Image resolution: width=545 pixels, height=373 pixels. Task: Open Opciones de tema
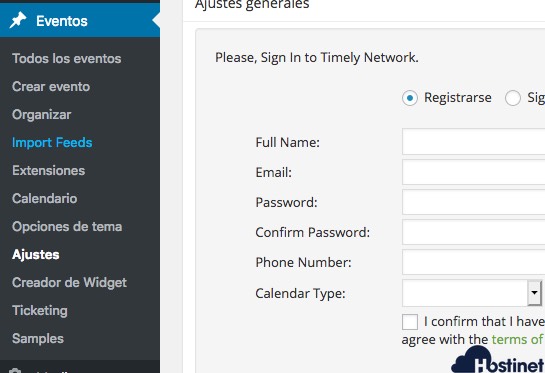[x=67, y=227]
